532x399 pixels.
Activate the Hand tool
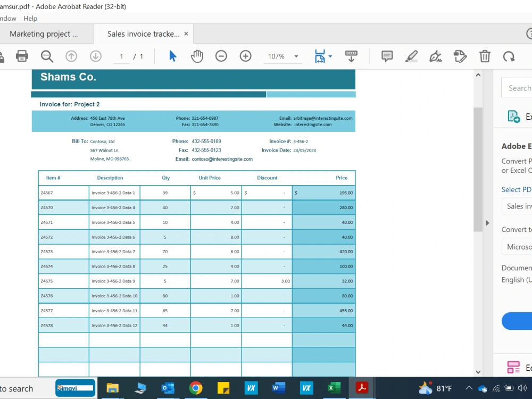(x=197, y=56)
